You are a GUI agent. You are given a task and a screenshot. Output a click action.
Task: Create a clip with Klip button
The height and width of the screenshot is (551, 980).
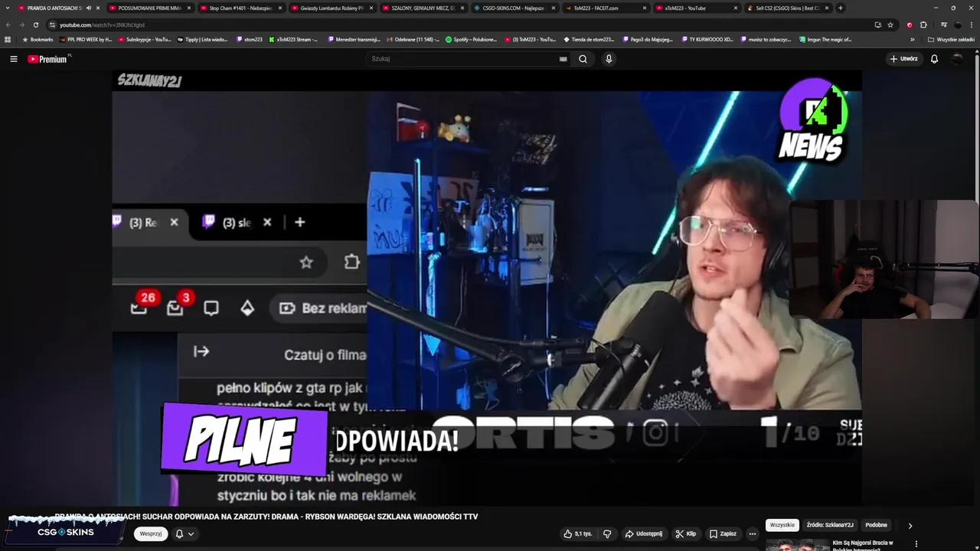click(686, 533)
